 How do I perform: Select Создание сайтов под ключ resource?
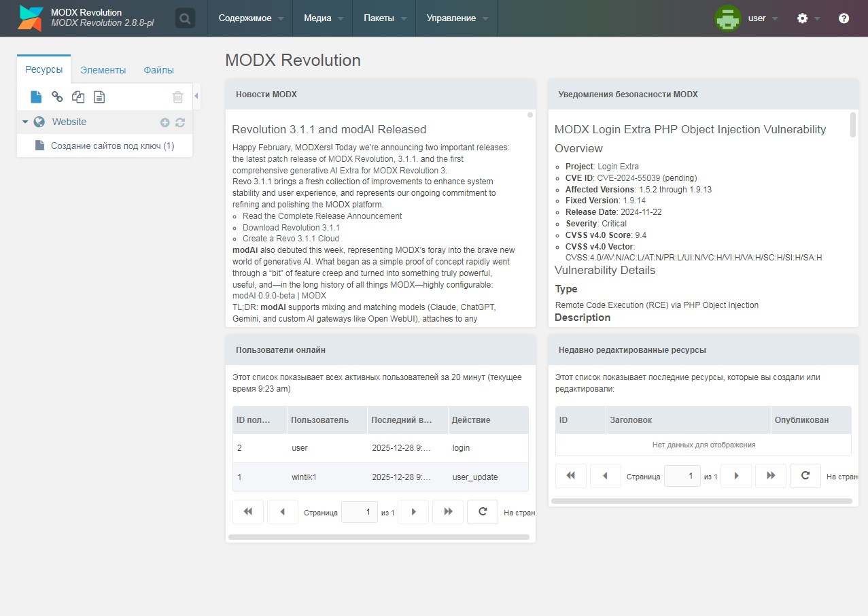click(112, 146)
